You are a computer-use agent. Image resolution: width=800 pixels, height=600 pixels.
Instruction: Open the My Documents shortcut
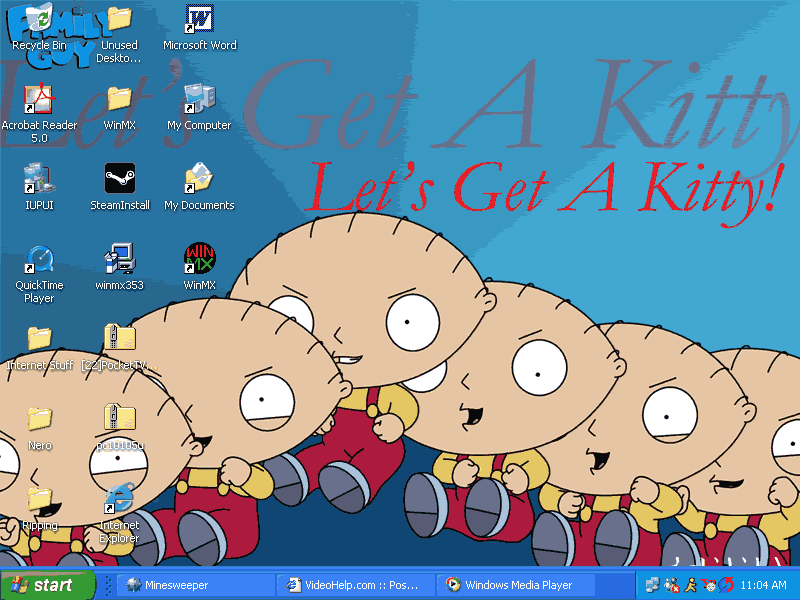tap(199, 188)
